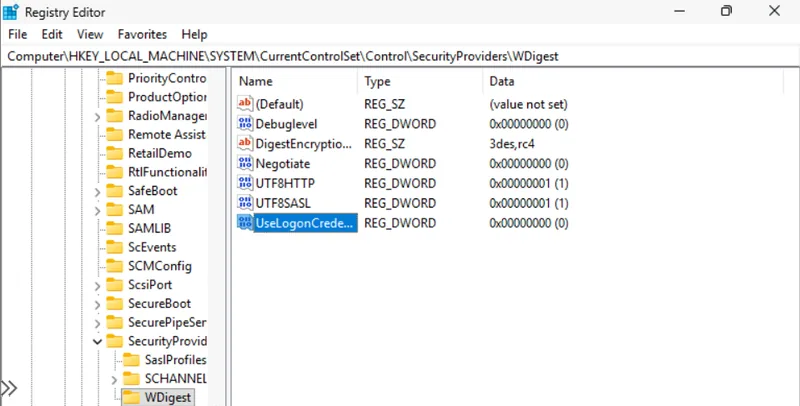800x406 pixels.
Task: Click the SaslProfiles folder icon
Action: pyautogui.click(x=132, y=360)
